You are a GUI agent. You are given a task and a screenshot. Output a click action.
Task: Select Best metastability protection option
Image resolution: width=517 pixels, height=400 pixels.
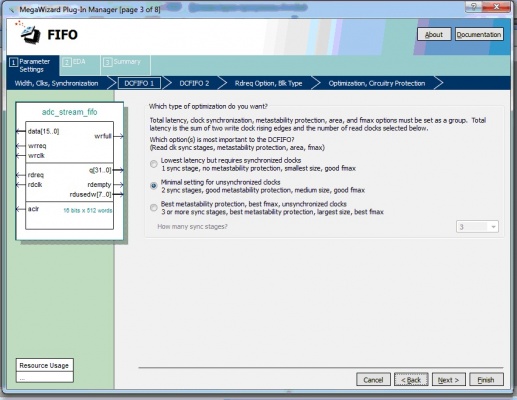(154, 208)
